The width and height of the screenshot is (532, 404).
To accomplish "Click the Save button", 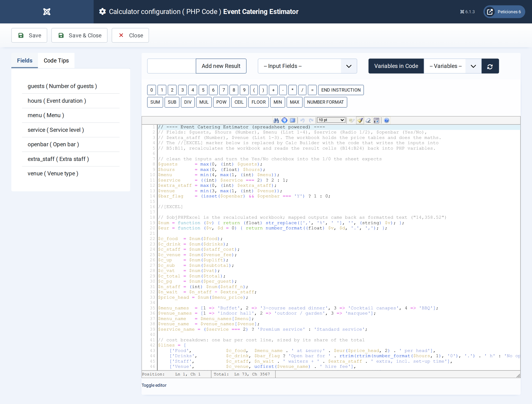I will 29,36.
